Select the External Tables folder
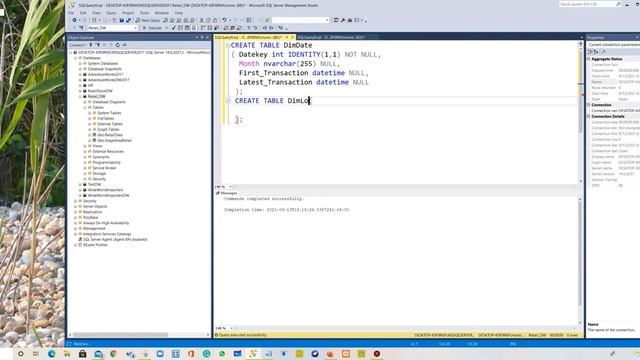This screenshot has width=640, height=360. pyautogui.click(x=110, y=124)
